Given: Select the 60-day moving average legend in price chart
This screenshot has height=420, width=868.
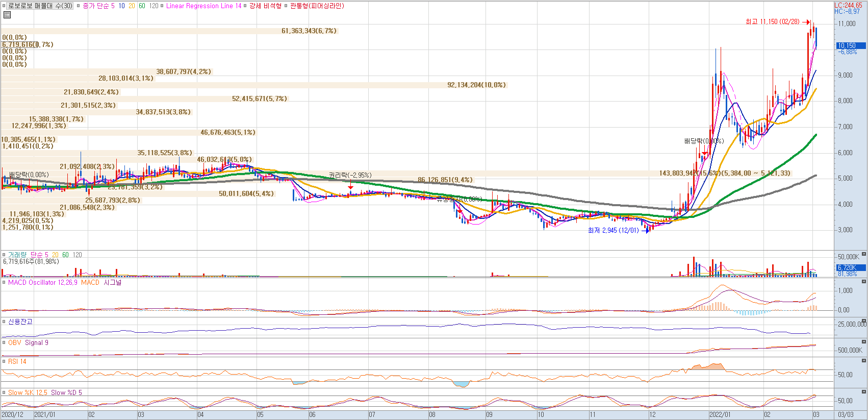Looking at the screenshot, I should click(x=142, y=6).
